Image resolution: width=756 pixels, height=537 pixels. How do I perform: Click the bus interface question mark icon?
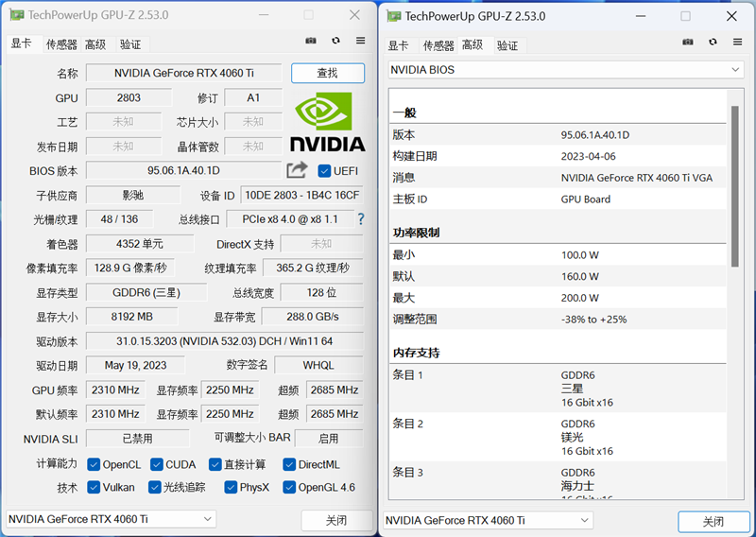[x=361, y=219]
